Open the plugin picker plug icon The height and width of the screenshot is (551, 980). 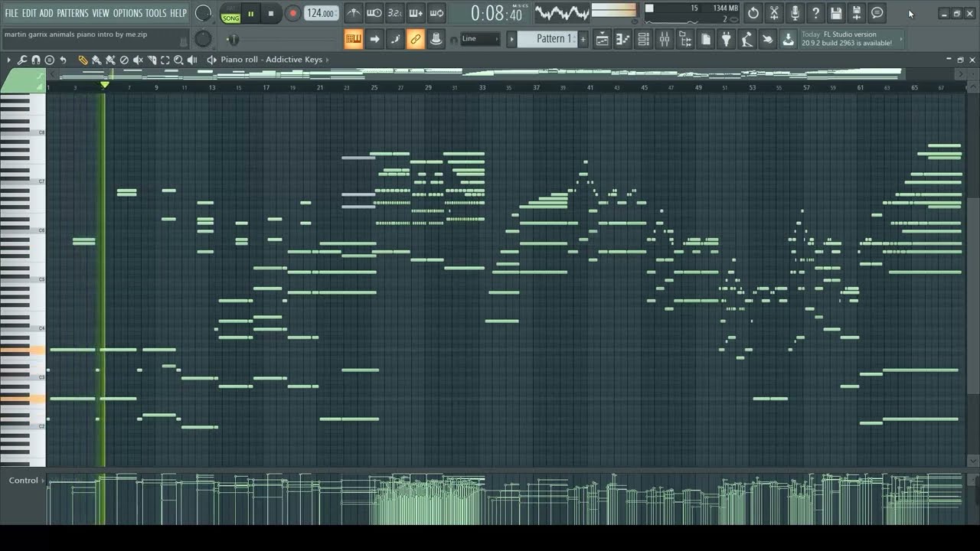[727, 39]
